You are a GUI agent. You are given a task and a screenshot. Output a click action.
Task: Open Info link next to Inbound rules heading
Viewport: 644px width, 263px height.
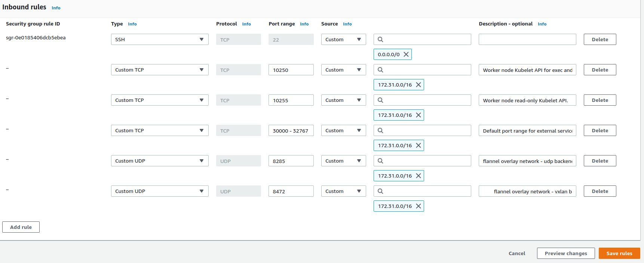56,8
